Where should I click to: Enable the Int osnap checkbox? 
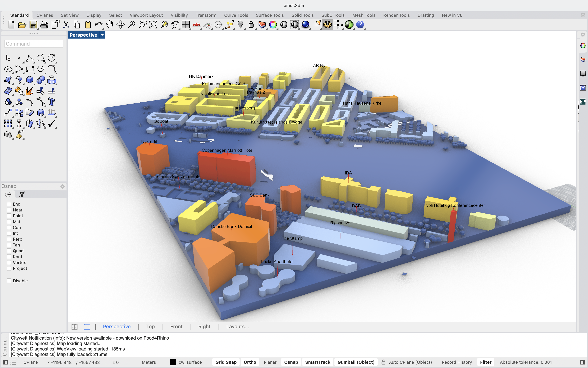click(9, 233)
